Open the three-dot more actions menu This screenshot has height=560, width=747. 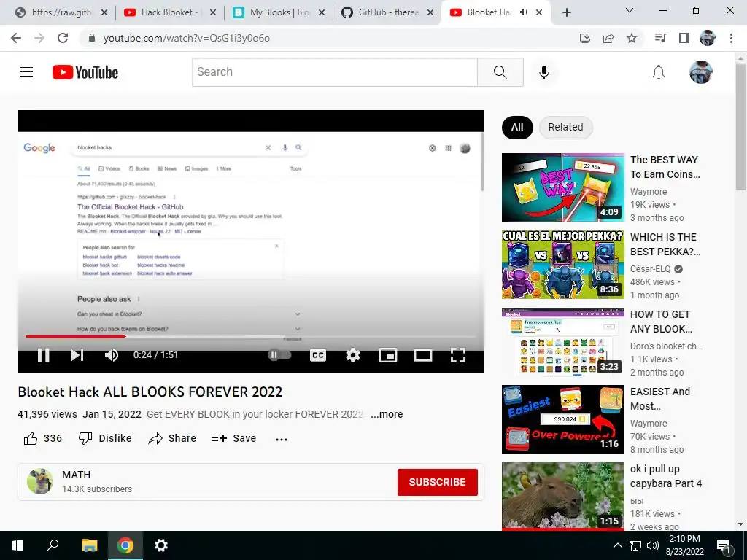point(282,439)
